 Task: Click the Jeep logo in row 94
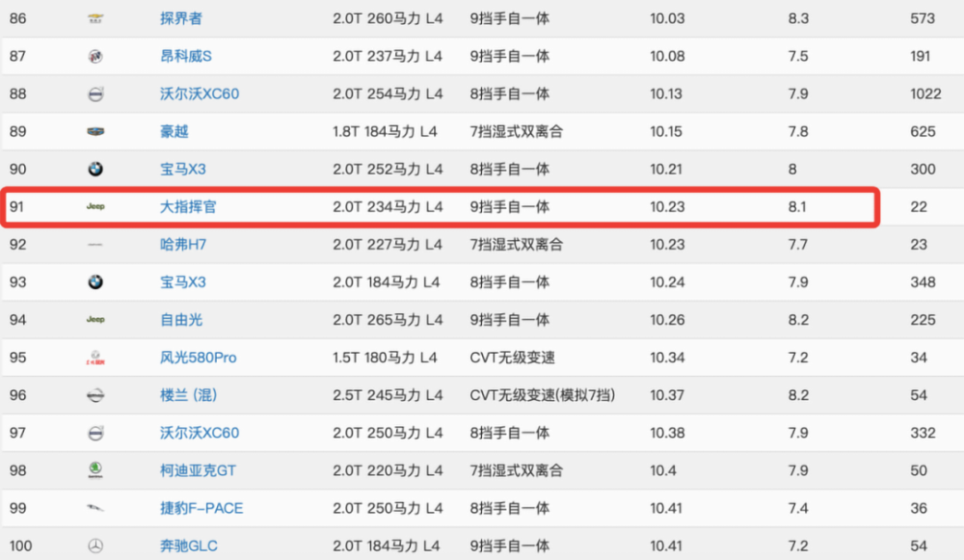point(95,320)
